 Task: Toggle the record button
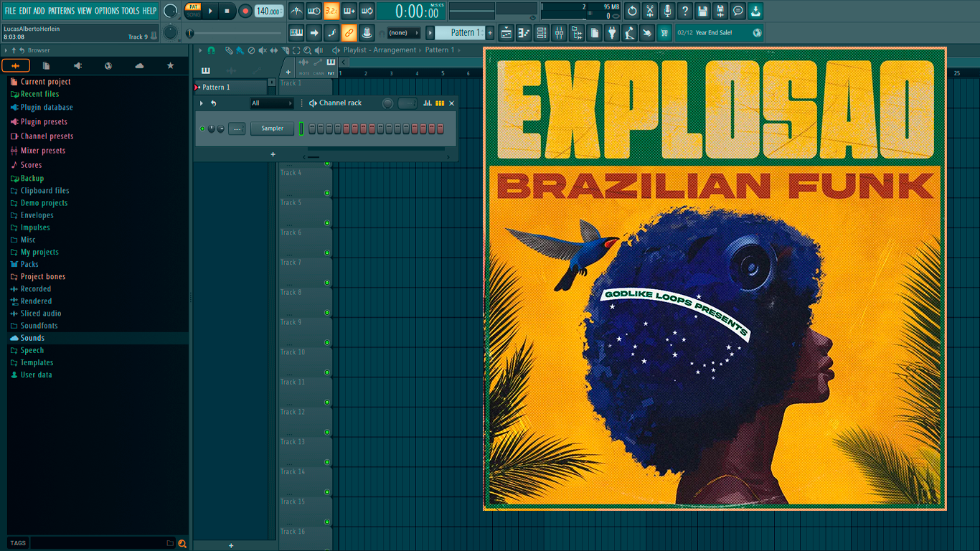(x=245, y=11)
